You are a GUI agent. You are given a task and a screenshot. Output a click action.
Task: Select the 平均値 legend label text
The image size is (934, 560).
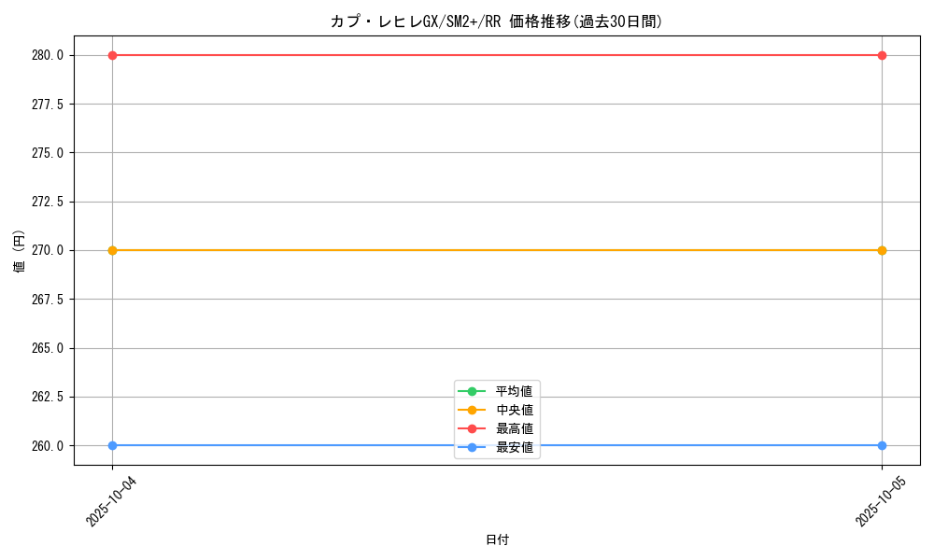pyautogui.click(x=514, y=391)
